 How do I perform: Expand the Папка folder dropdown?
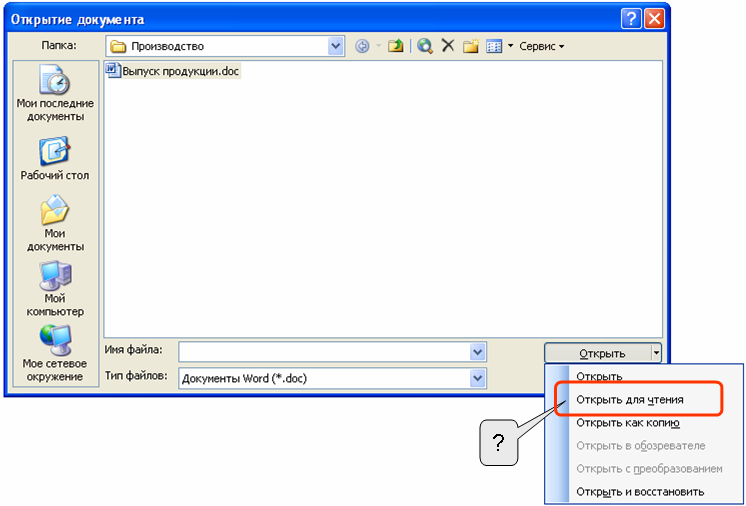pos(335,46)
